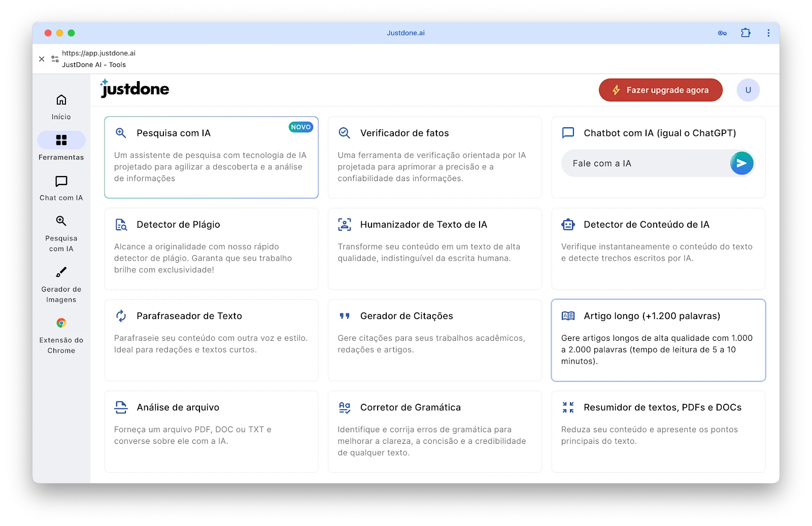Open the Verificador de fatos tool
Screen dimensions: 812x526
point(434,157)
